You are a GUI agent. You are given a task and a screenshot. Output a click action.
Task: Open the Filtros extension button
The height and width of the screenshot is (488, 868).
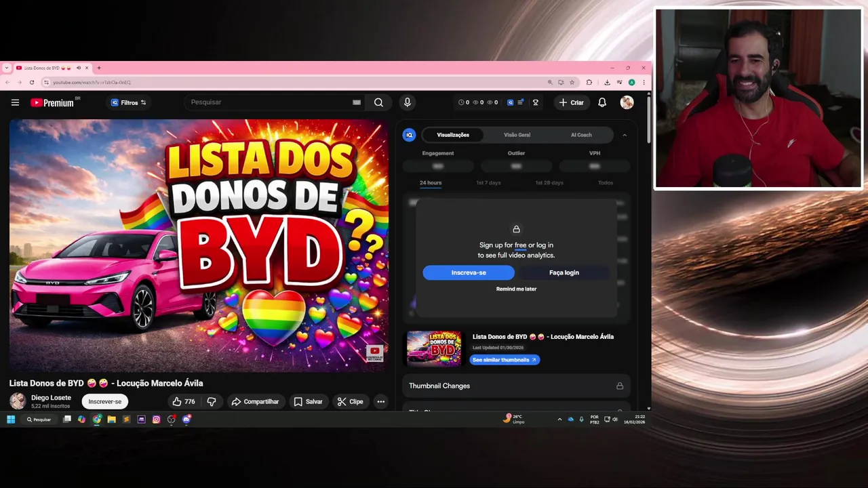coord(129,102)
